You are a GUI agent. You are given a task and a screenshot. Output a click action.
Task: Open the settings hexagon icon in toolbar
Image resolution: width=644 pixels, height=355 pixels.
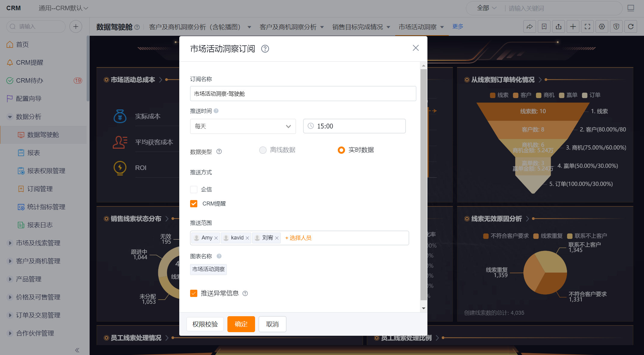tap(602, 27)
